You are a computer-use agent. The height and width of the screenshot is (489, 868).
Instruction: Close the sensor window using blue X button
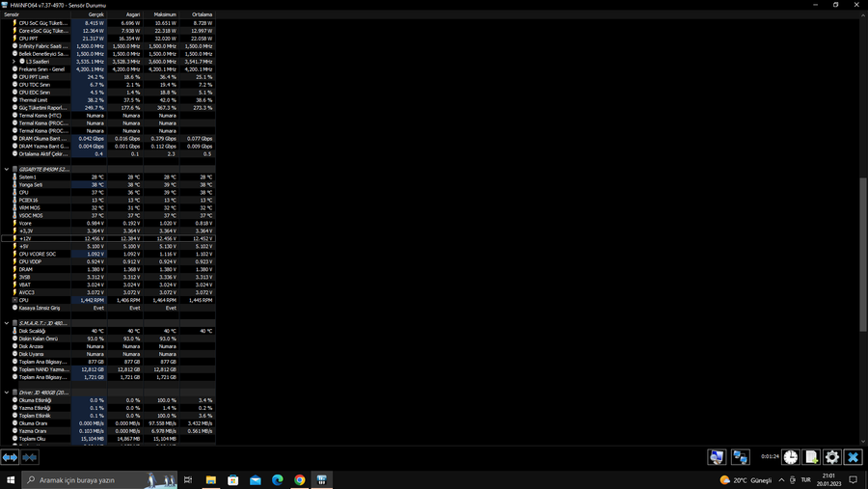pyautogui.click(x=854, y=457)
